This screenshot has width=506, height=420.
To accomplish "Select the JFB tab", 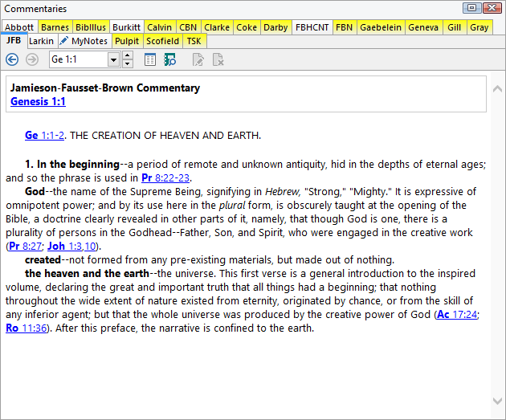I will coord(13,41).
